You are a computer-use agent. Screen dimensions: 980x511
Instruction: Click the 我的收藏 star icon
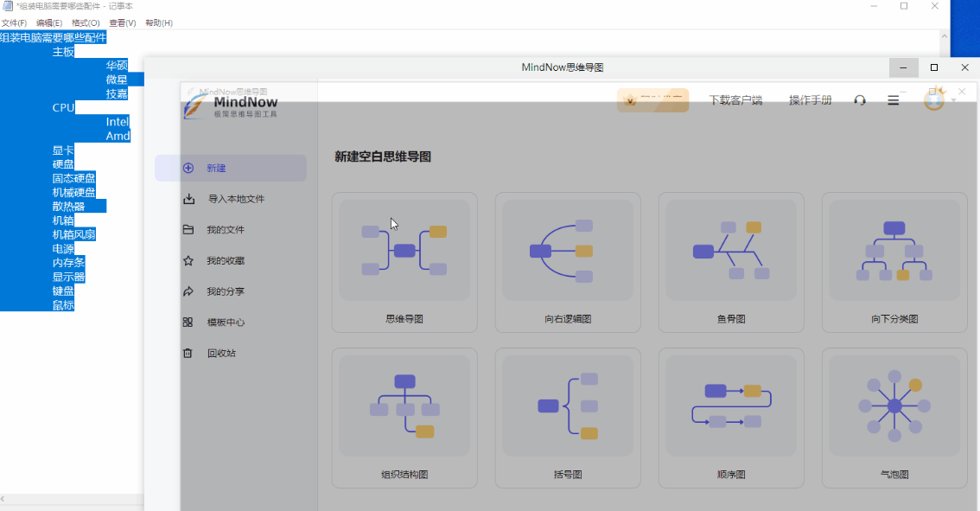point(188,260)
